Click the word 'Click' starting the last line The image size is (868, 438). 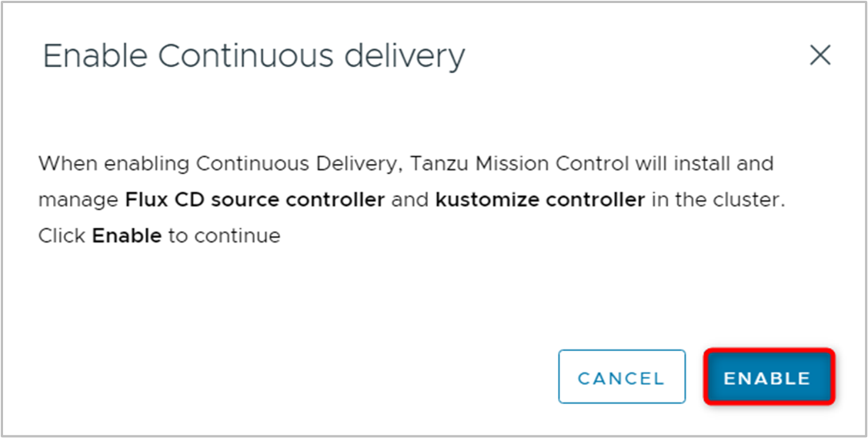coord(62,236)
